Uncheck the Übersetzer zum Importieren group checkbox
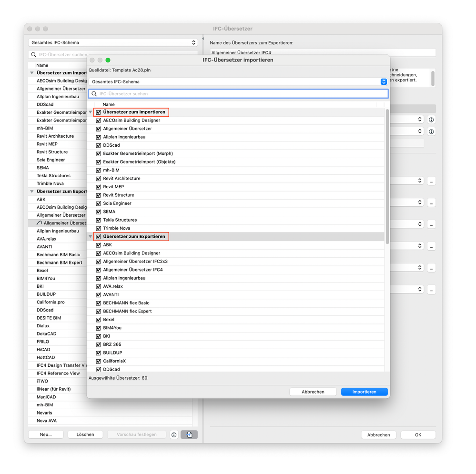Image resolution: width=476 pixels, height=474 pixels. tap(98, 112)
